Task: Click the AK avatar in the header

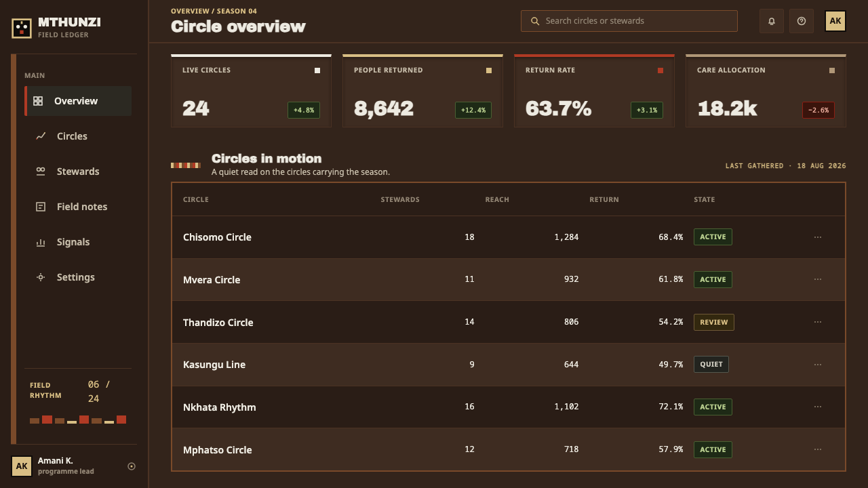Action: point(835,21)
